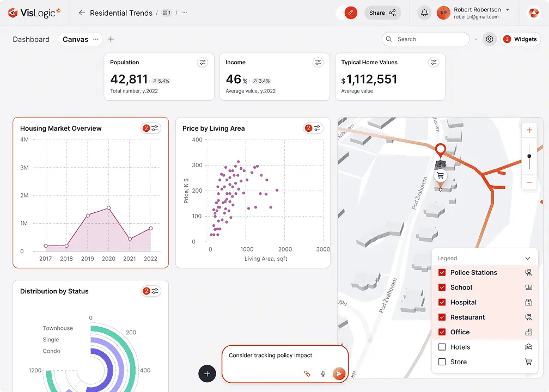
Task: Open Price by Living Area filters
Action: click(313, 128)
